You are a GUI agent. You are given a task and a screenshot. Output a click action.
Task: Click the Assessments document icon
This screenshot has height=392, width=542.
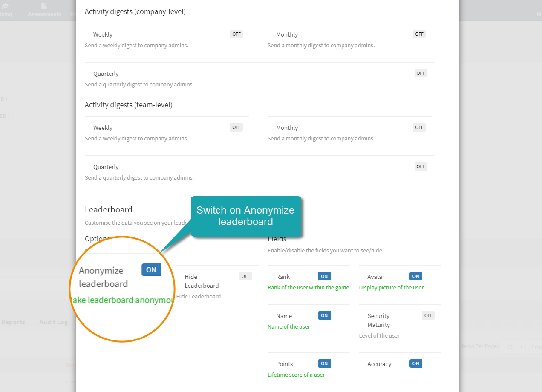pos(44,6)
